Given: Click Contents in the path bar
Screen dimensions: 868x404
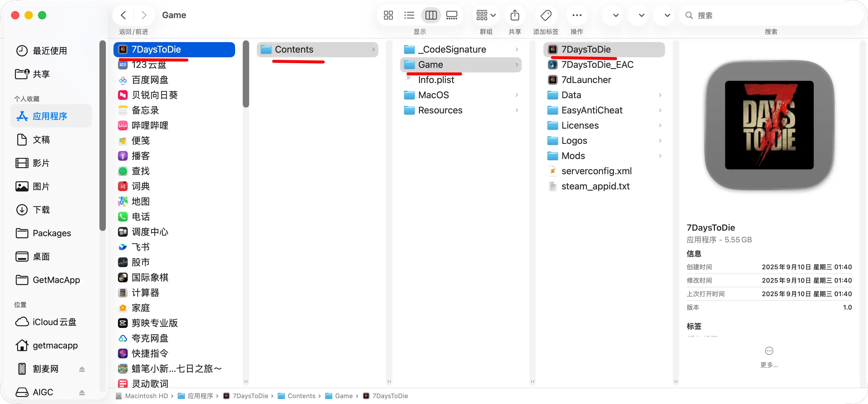Looking at the screenshot, I should coord(301,396).
